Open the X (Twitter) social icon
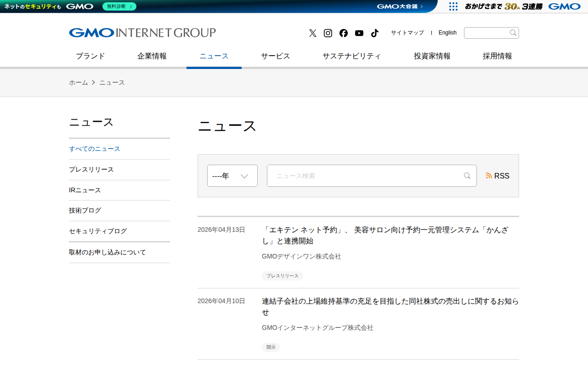This screenshot has height=368, width=588. tap(313, 33)
